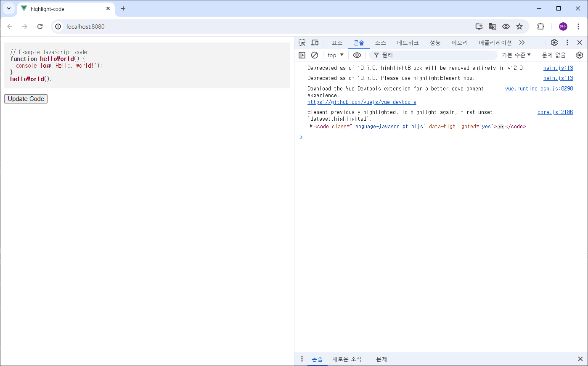Open the tab search dropdown arrow
Image resolution: width=588 pixels, height=366 pixels.
[x=8, y=8]
